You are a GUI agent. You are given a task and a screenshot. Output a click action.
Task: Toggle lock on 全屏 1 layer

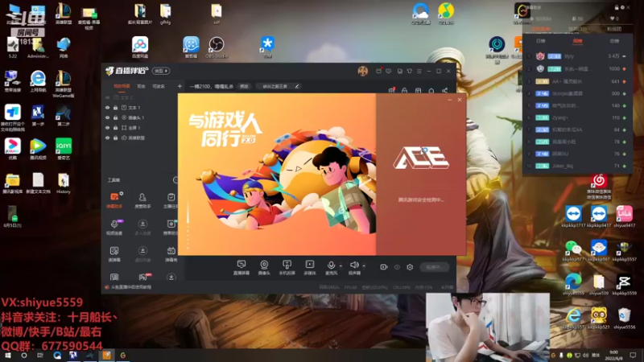point(115,128)
